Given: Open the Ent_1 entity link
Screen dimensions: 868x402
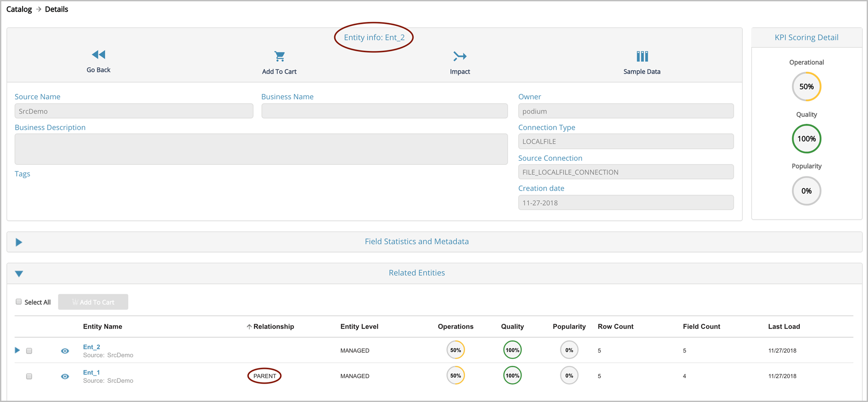Looking at the screenshot, I should pos(91,372).
